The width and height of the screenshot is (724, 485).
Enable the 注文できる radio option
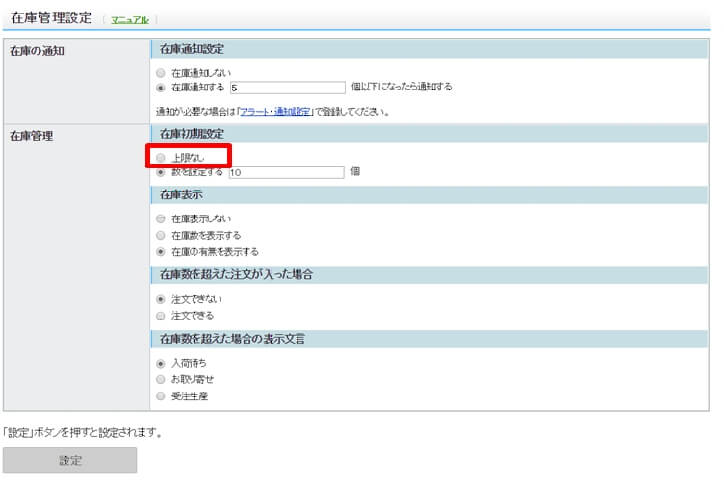pos(161,315)
